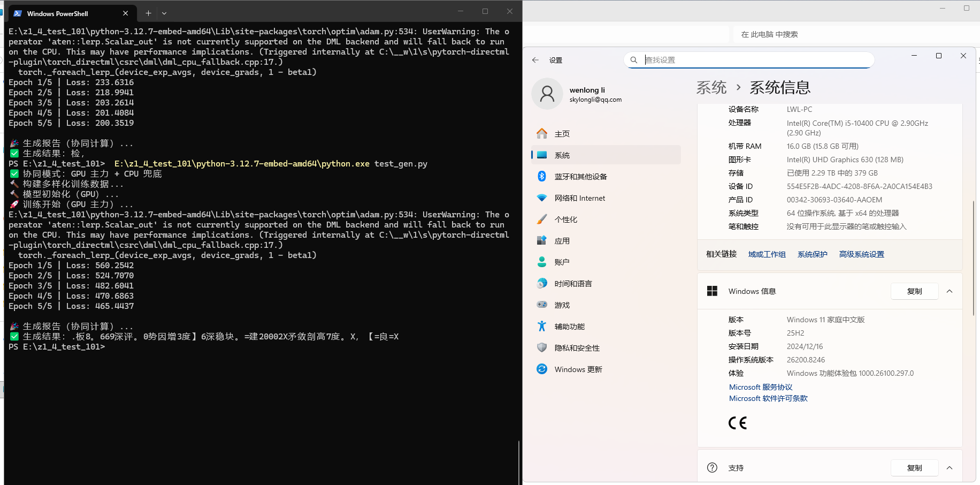The image size is (980, 485).
Task: Open 系统保护 link
Action: (x=812, y=254)
